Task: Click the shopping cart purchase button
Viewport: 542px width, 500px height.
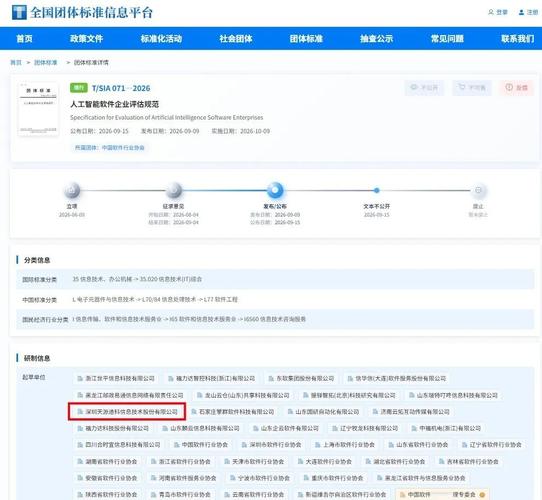Action: point(472,87)
